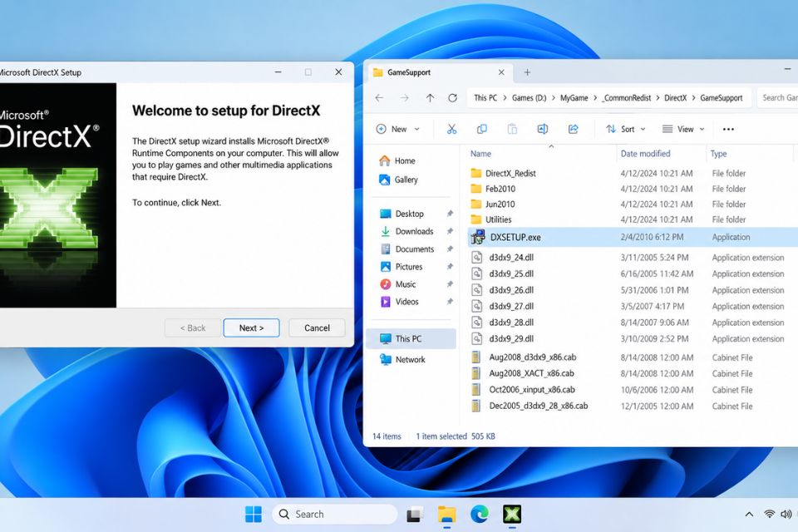Click Games (D:) in address breadcrumb
798x532 pixels.
pyautogui.click(x=529, y=98)
